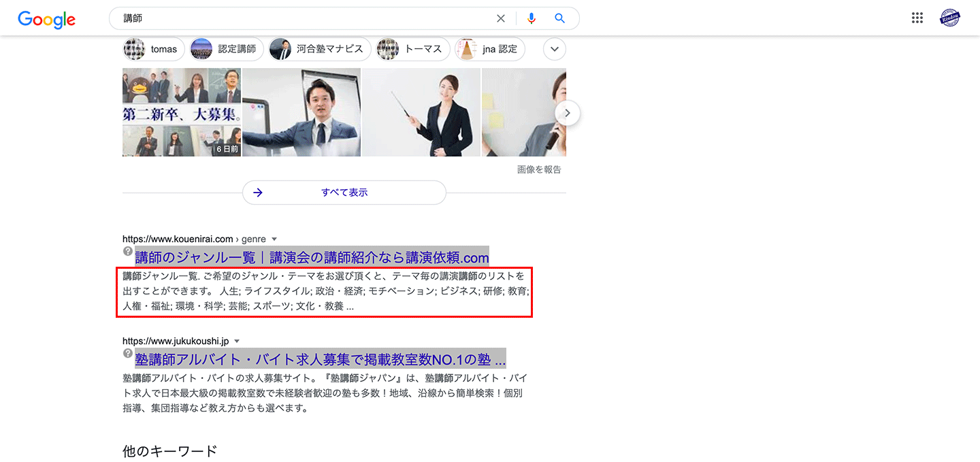Expand more image filter chips

(555, 49)
